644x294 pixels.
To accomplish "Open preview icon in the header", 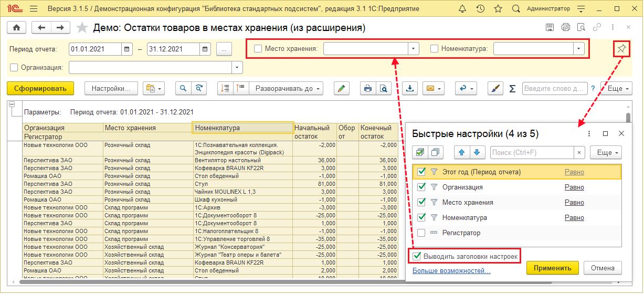I will click(581, 27).
